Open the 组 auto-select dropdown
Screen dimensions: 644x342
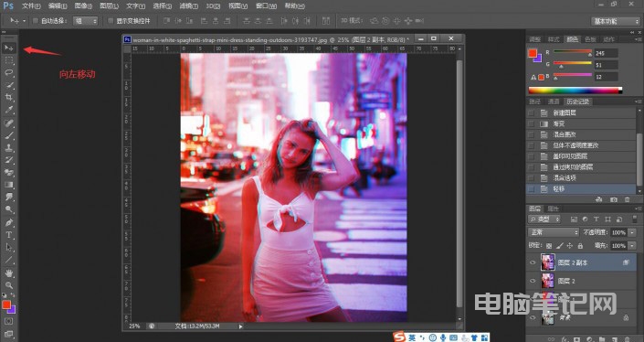(86, 20)
